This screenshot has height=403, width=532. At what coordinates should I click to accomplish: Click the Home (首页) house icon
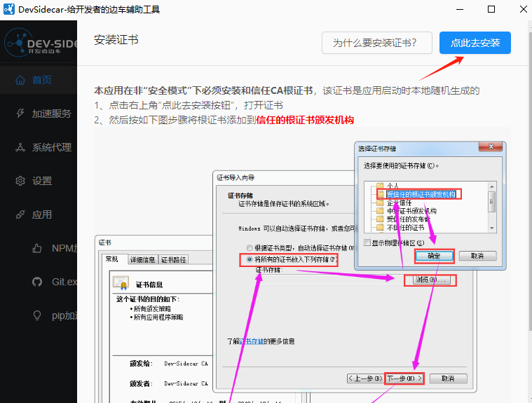click(x=20, y=80)
